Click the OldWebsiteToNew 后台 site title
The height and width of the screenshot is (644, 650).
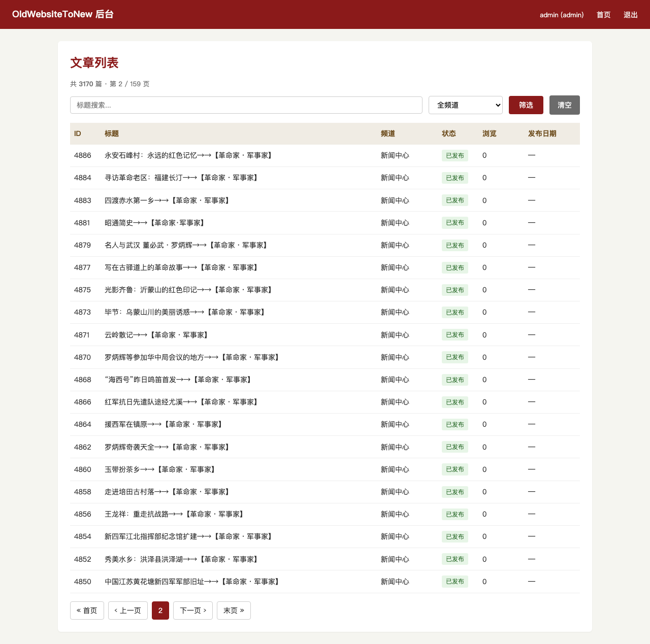coord(63,14)
